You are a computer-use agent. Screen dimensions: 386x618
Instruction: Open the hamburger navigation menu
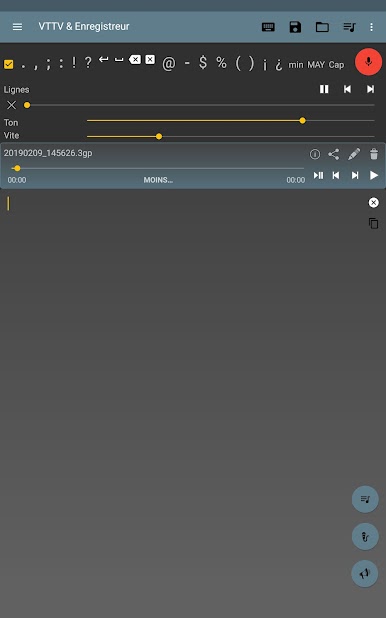click(17, 27)
